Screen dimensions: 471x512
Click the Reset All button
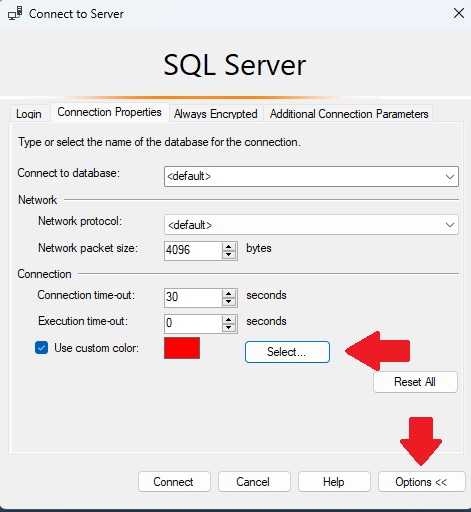tap(415, 382)
